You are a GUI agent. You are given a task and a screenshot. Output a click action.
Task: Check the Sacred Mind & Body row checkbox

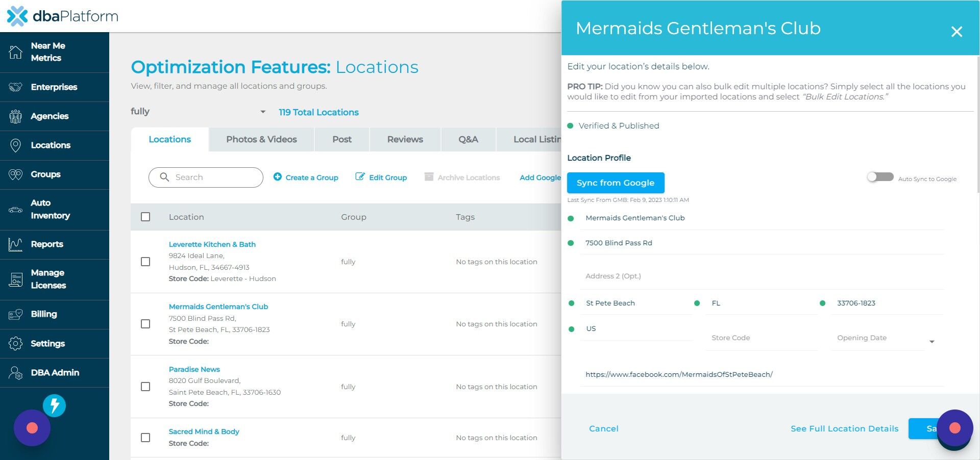[145, 438]
